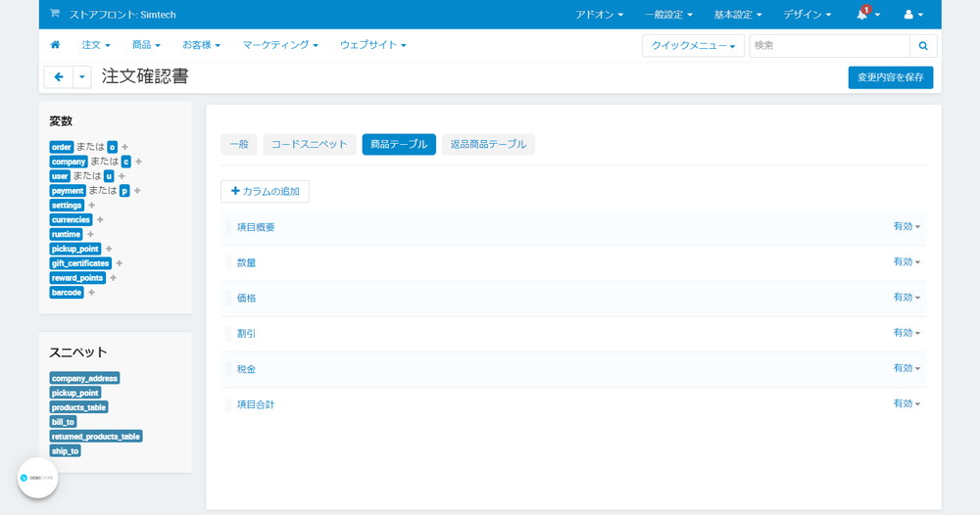Open the 割引 column link

click(x=246, y=333)
